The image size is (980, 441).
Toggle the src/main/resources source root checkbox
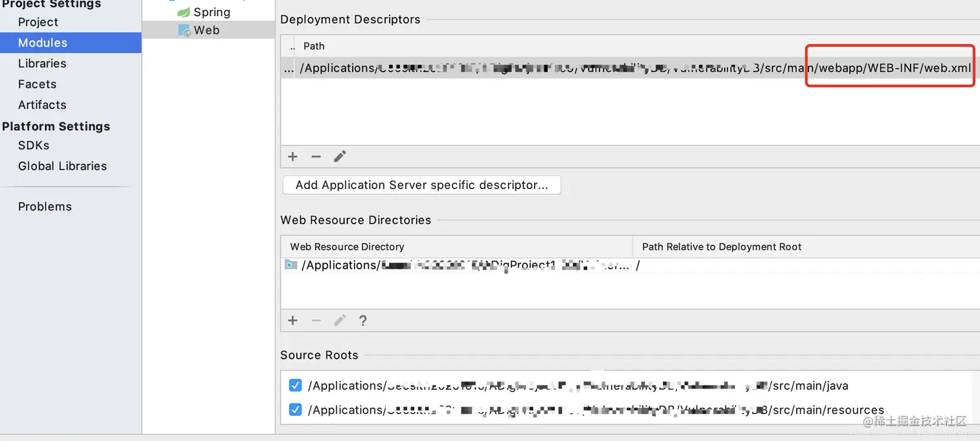(296, 410)
